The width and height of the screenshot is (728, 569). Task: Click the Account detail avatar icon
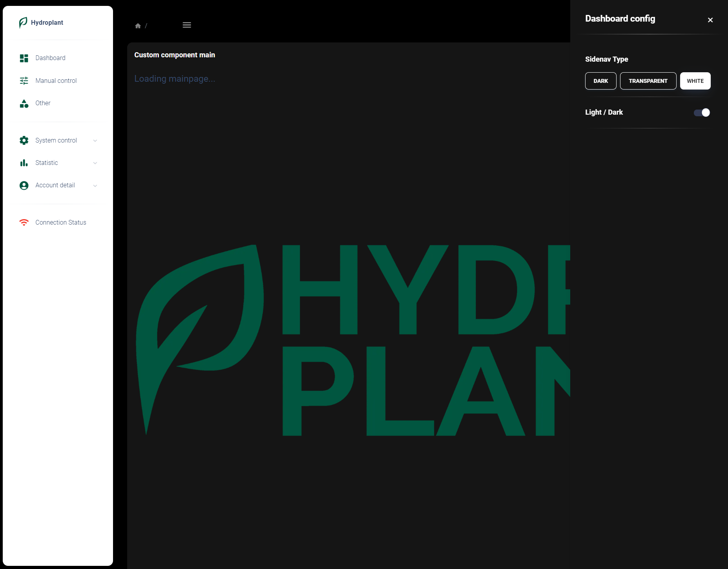coord(24,185)
